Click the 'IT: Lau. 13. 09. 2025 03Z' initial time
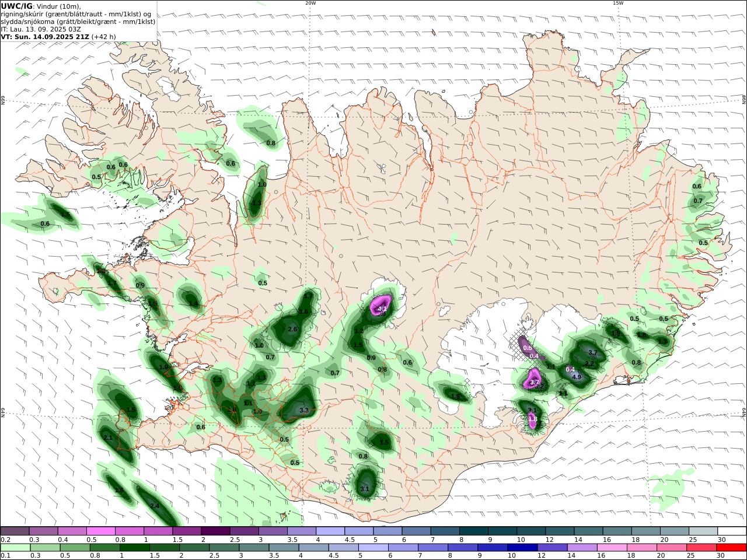 pyautogui.click(x=40, y=29)
